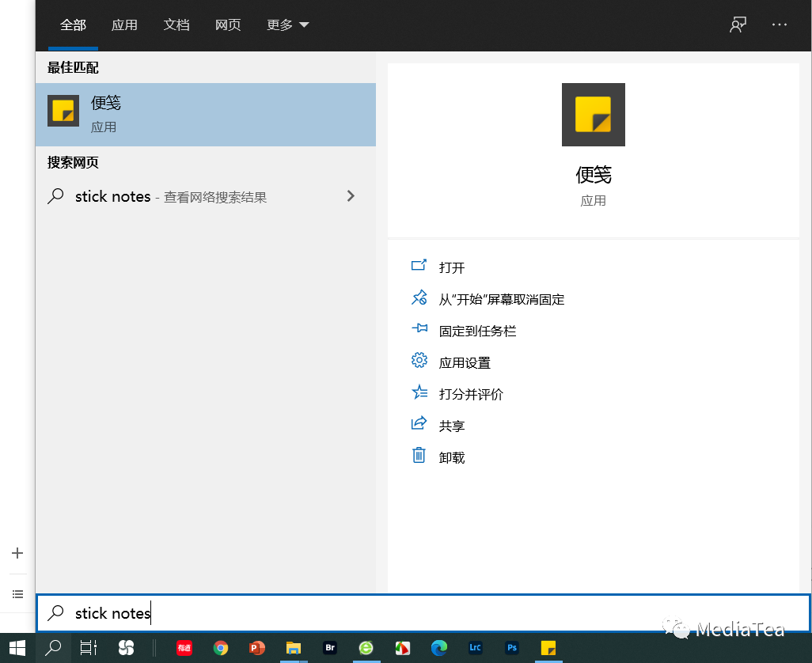Image resolution: width=812 pixels, height=663 pixels.
Task: Open the green 360 browser on taskbar
Action: click(x=366, y=648)
